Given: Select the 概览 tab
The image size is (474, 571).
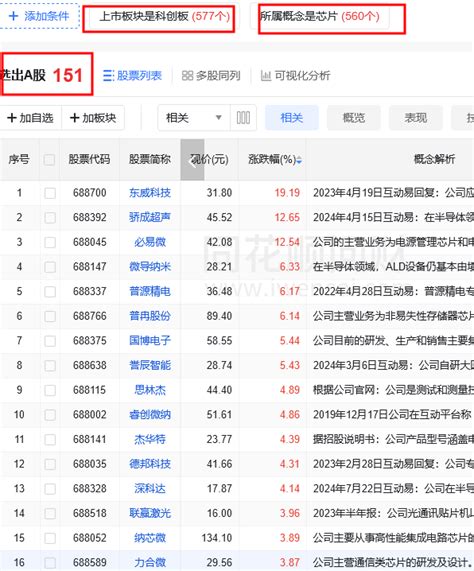Looking at the screenshot, I should (x=353, y=118).
